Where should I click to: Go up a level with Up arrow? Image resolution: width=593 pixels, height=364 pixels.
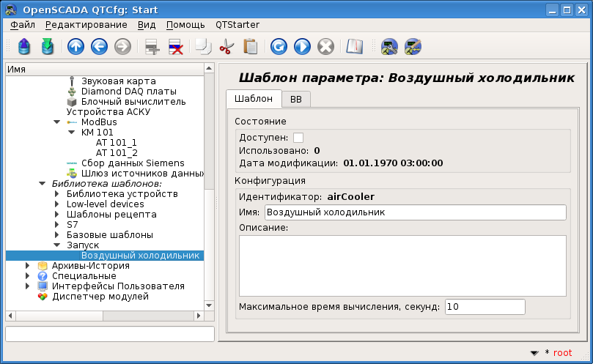[x=75, y=47]
